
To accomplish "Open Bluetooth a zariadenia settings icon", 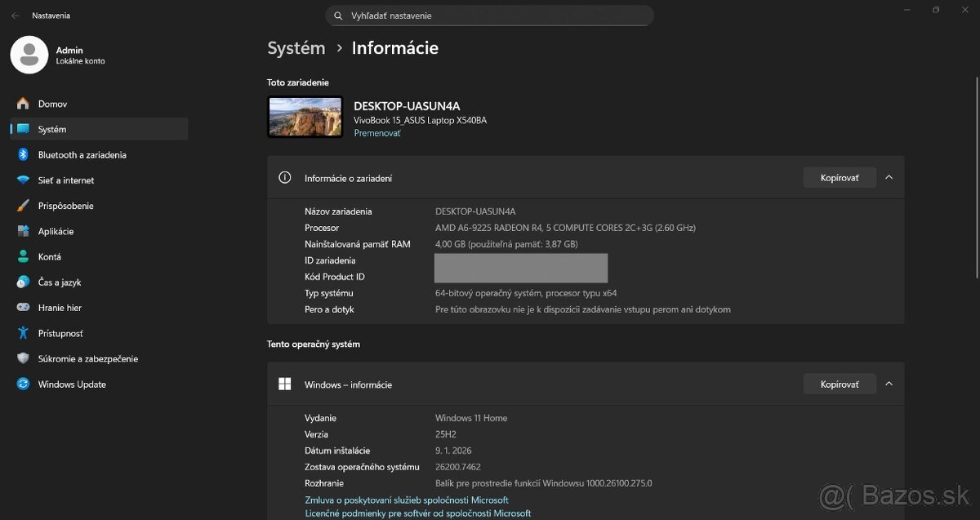I will coord(23,155).
